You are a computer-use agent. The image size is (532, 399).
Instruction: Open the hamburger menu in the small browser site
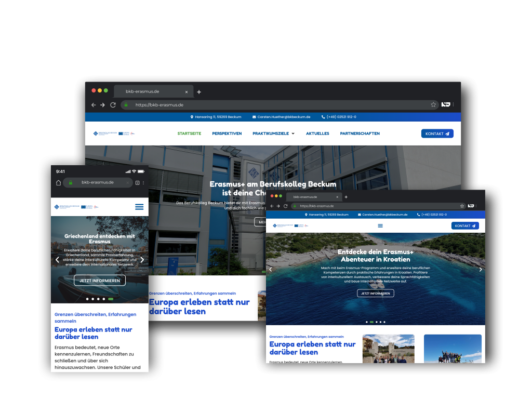(380, 225)
